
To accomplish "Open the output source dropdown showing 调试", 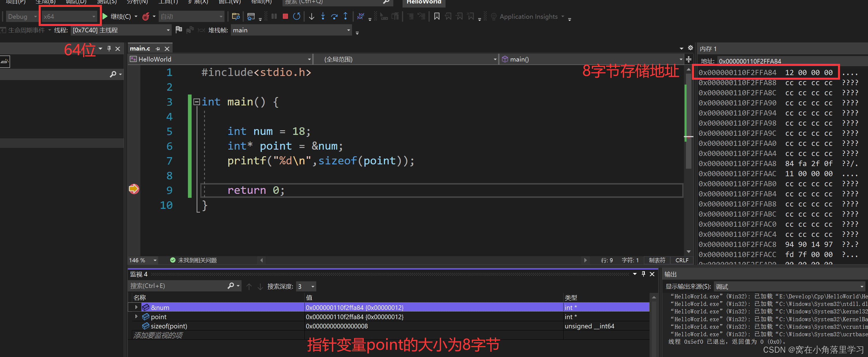I will coord(789,287).
